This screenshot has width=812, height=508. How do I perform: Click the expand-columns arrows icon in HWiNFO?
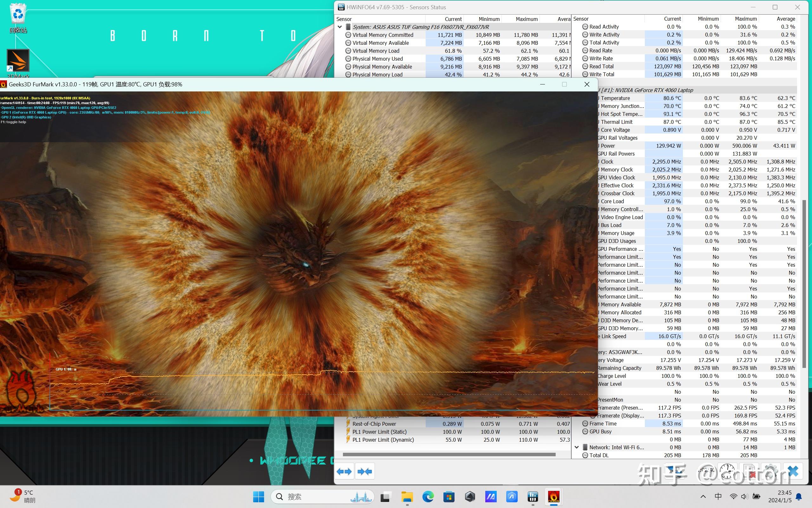(344, 471)
